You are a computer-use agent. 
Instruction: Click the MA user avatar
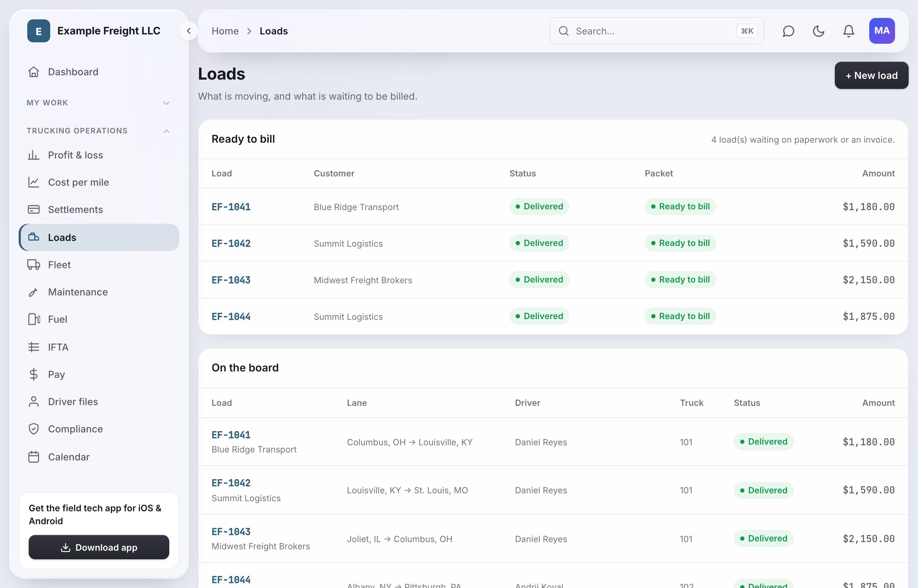(882, 31)
